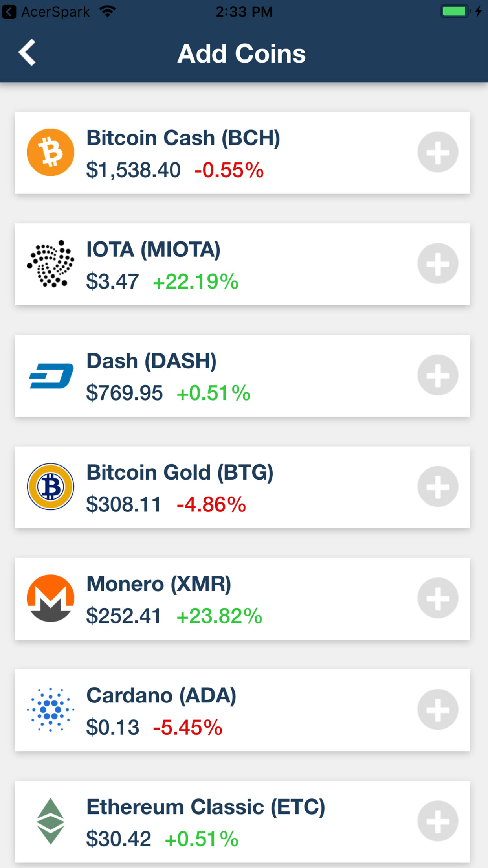Open the Bitcoin Cash (BCH) title

coord(183,138)
